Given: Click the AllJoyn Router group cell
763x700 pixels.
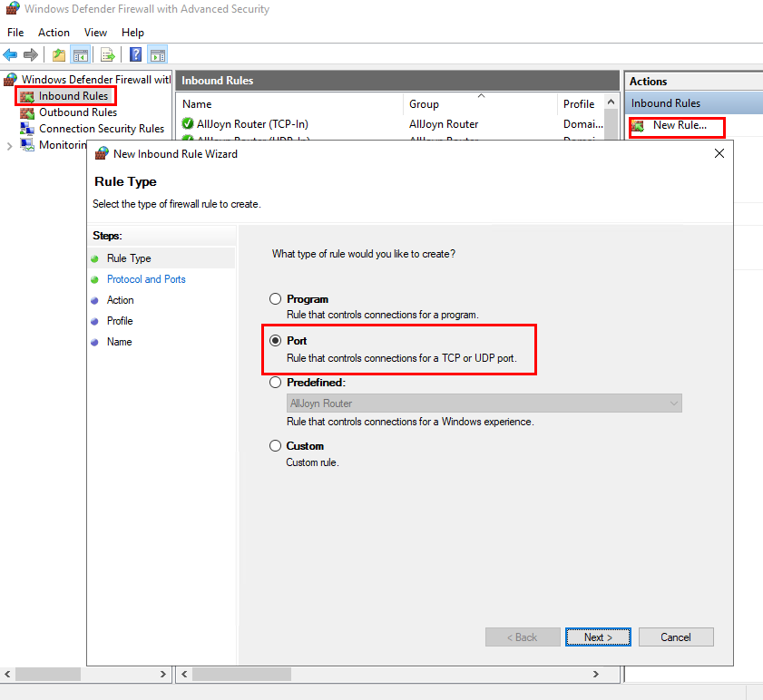Looking at the screenshot, I should (444, 124).
